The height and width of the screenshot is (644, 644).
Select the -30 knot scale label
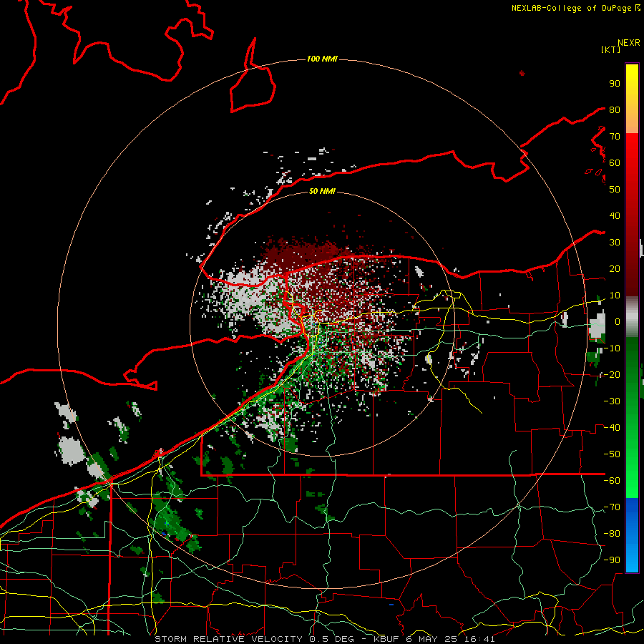point(612,401)
